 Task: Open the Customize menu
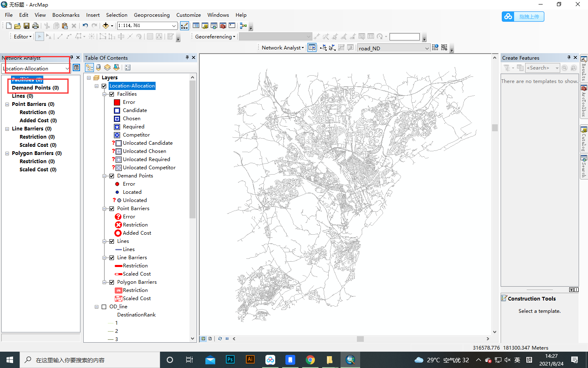coord(188,15)
